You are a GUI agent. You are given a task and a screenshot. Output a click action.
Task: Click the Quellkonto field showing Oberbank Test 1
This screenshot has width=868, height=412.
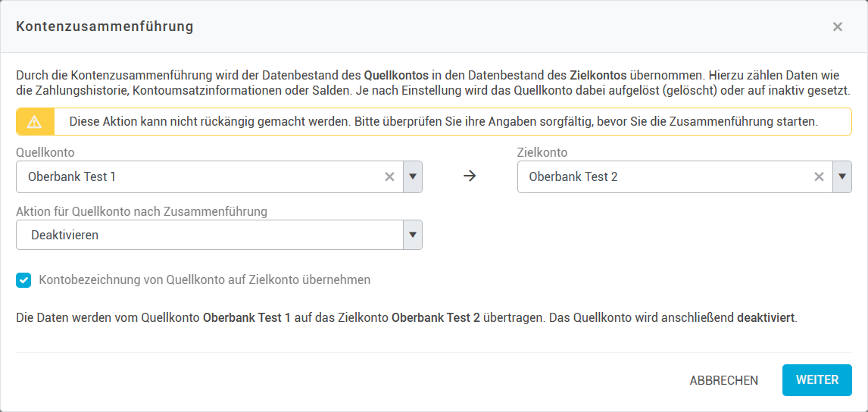(197, 177)
